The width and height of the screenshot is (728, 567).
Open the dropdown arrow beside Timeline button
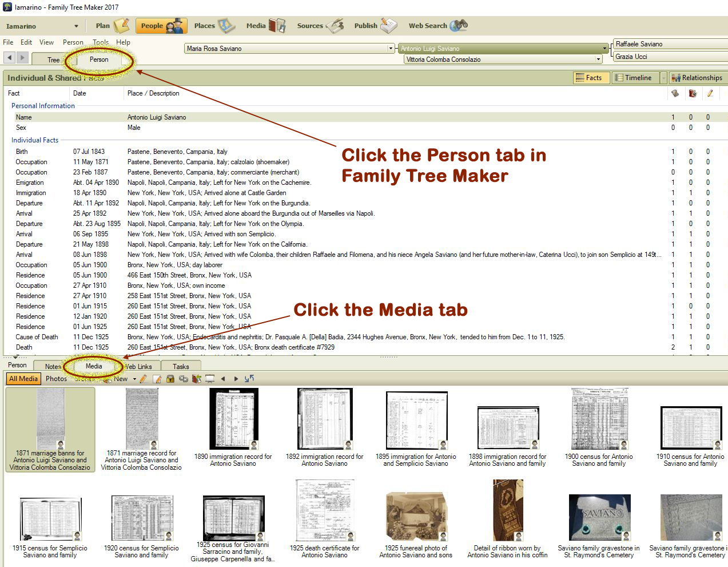tap(663, 78)
